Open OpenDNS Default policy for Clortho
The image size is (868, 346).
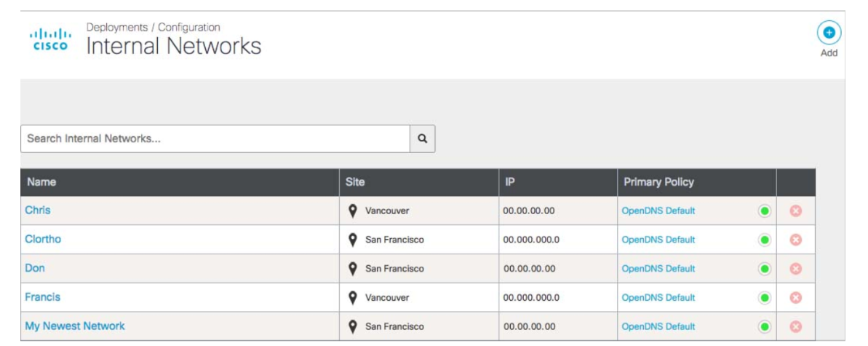coord(658,240)
